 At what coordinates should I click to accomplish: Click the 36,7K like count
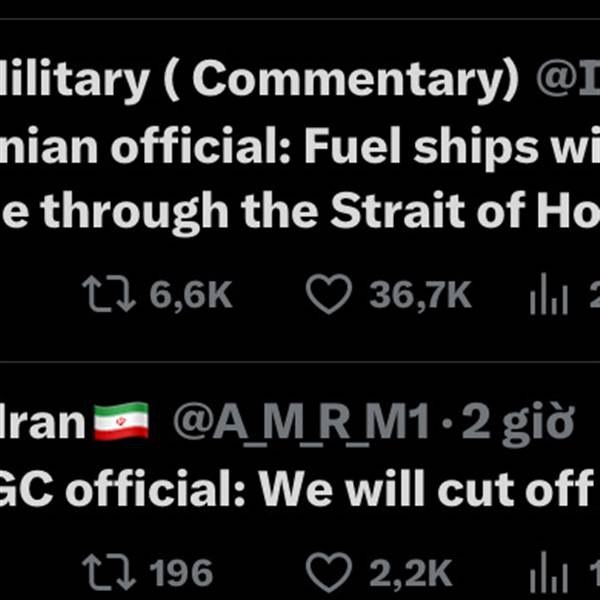point(420,295)
